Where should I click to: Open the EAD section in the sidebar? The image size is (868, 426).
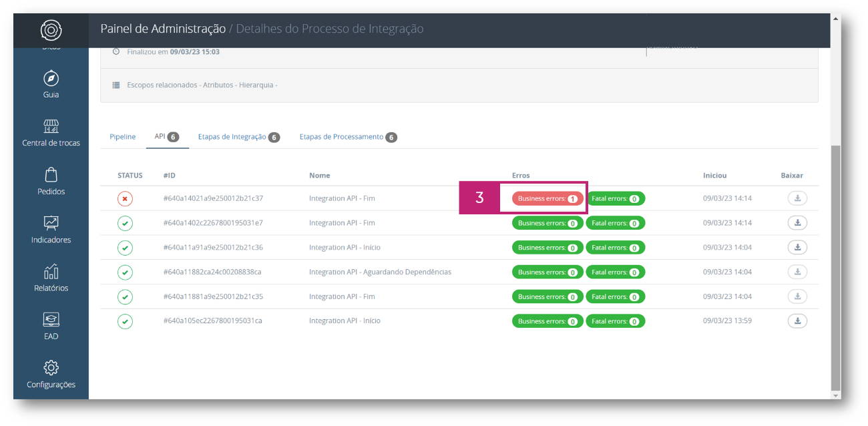click(51, 326)
